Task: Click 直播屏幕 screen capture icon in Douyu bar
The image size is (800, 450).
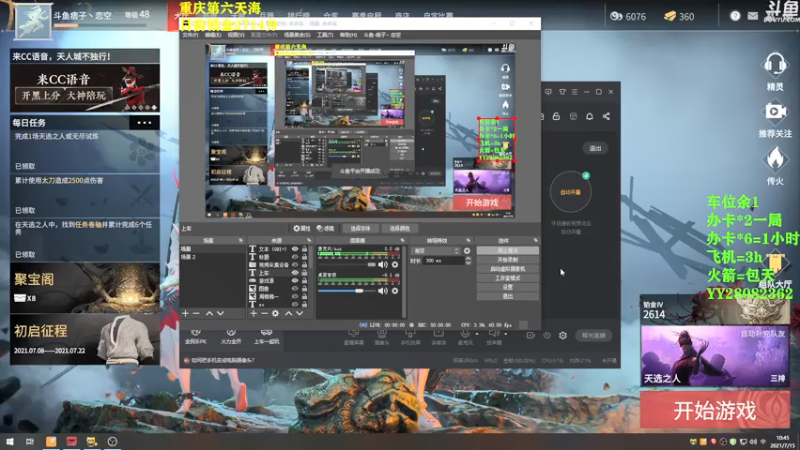Action: (x=354, y=334)
